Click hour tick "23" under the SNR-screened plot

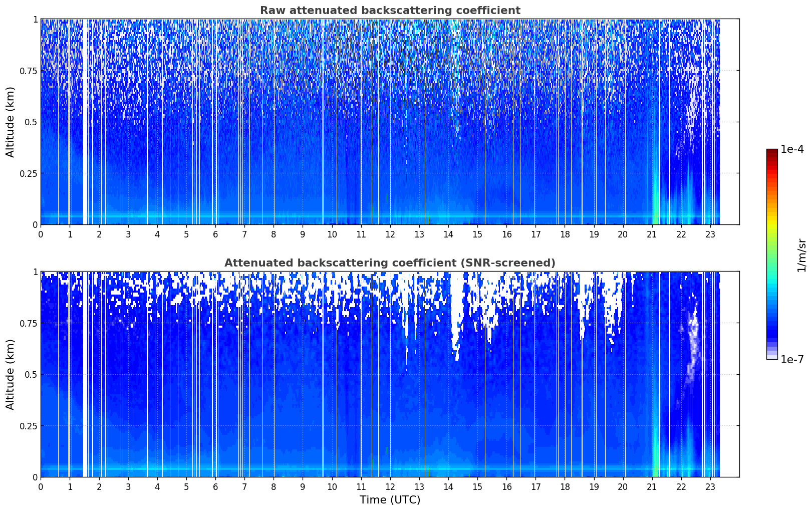(x=710, y=487)
